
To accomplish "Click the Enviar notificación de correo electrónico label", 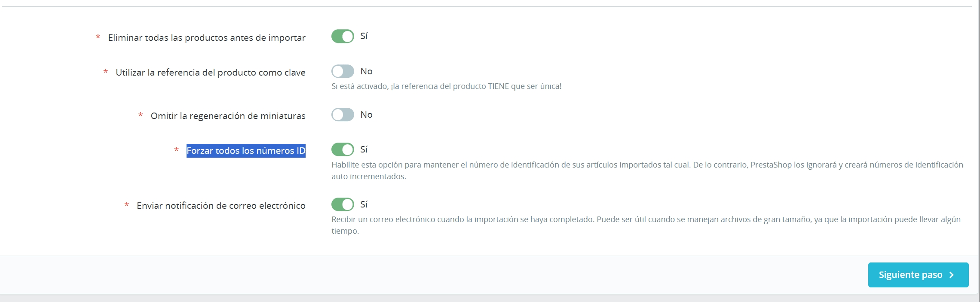I will [221, 206].
